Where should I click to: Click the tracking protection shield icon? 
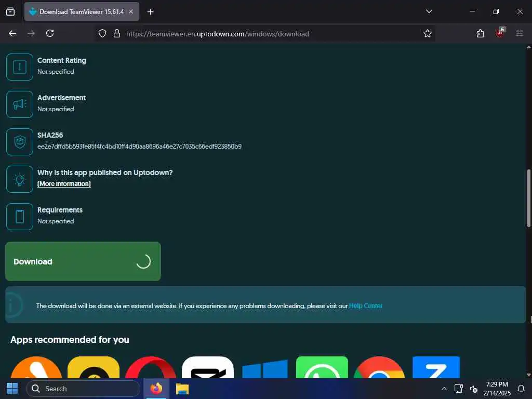[102, 33]
